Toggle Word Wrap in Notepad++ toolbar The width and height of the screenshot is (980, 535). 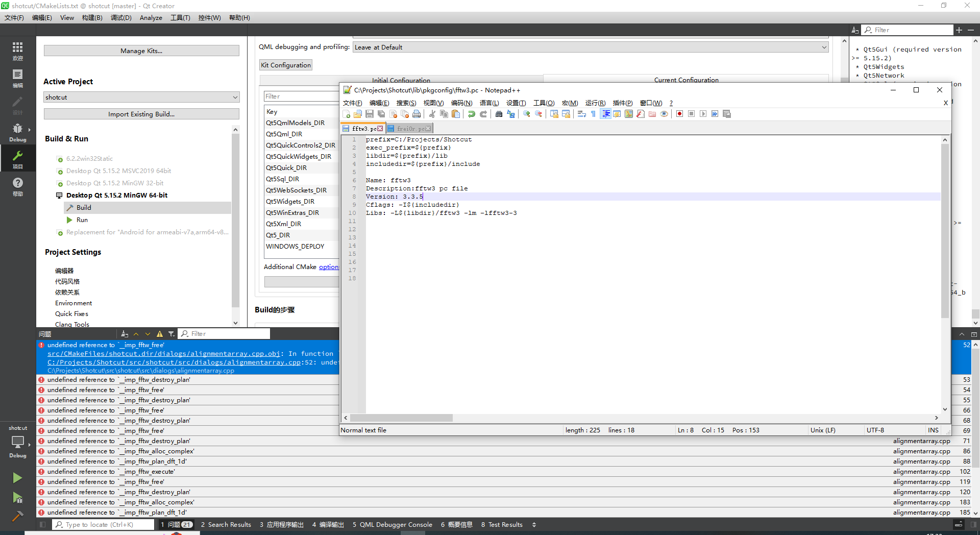click(x=581, y=114)
